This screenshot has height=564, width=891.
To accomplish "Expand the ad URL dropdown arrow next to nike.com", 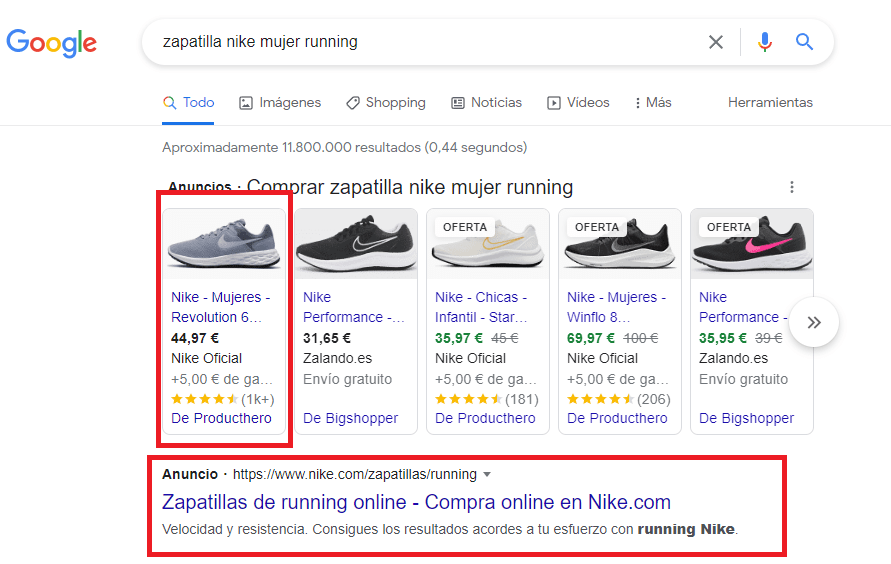I will (x=487, y=474).
